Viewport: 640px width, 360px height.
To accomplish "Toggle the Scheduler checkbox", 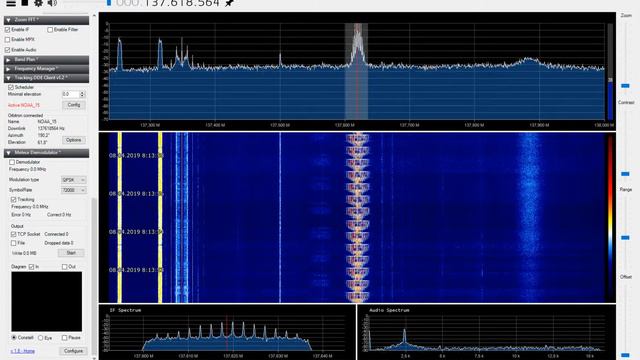I will (x=11, y=87).
